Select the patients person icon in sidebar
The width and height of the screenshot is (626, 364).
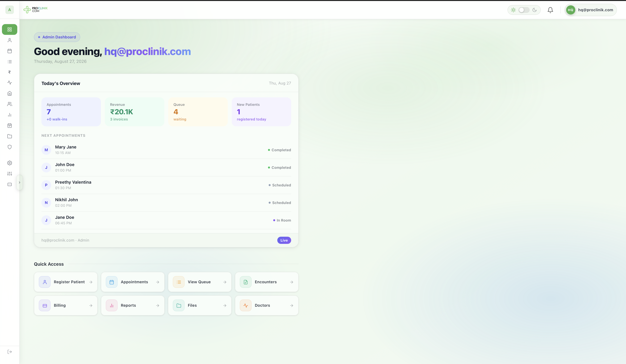point(9,40)
